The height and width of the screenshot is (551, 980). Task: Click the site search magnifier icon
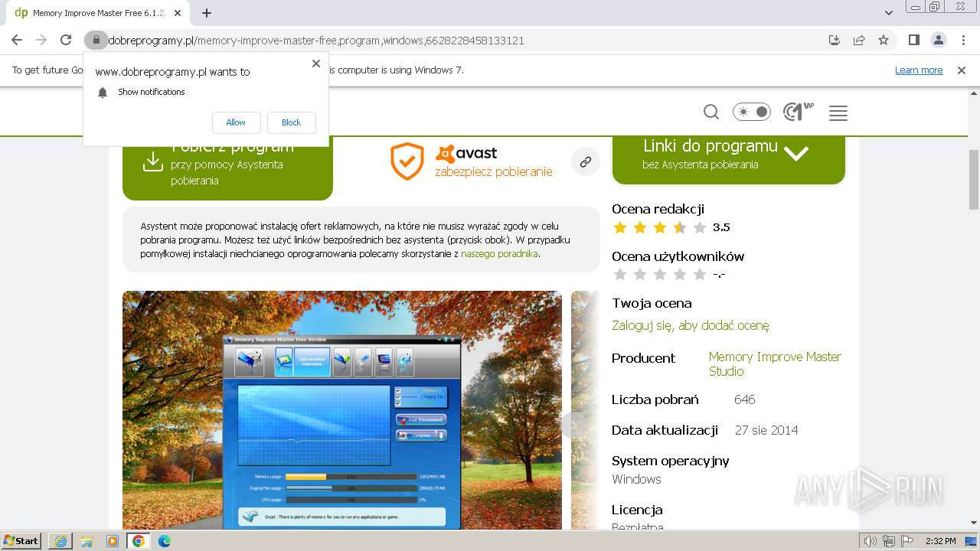tap(711, 112)
